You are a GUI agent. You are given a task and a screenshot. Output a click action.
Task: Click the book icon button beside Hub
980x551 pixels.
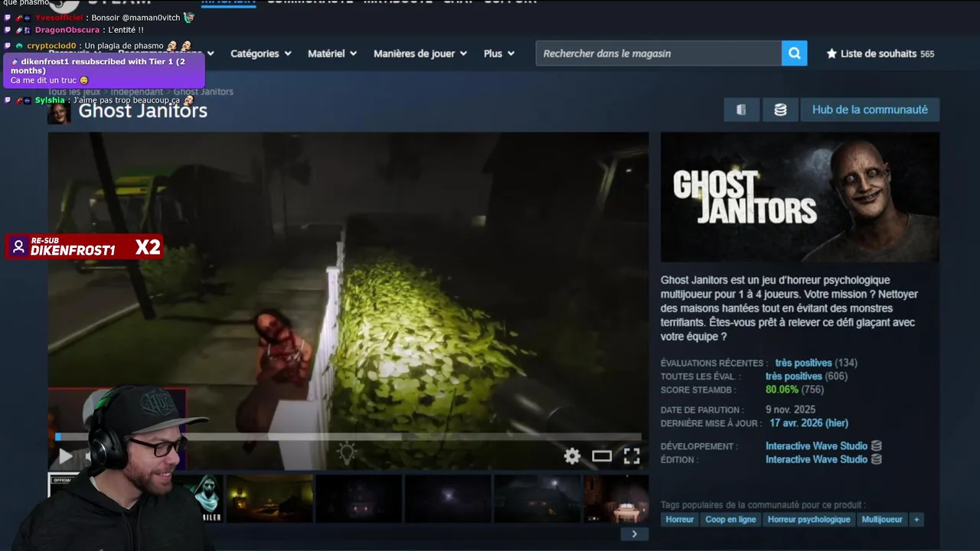tap(741, 109)
